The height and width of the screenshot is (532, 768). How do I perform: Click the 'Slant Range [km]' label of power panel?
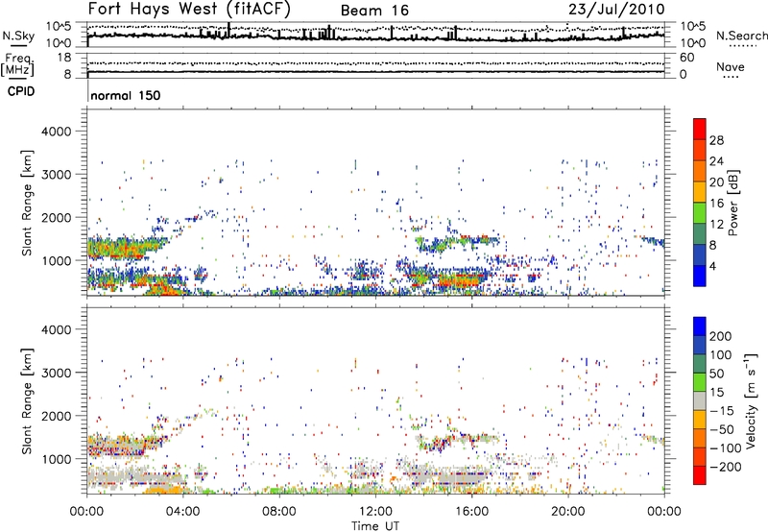click(27, 203)
